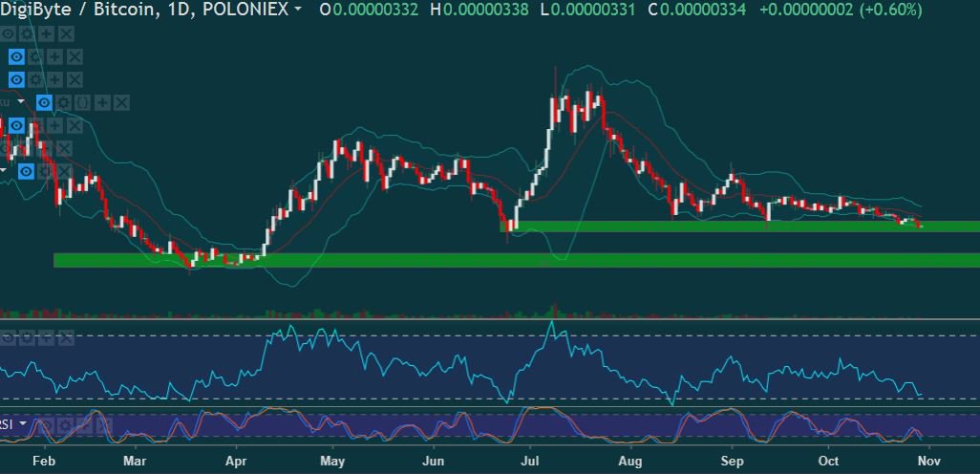Close the middle RSI pane with its X icon

pos(66,337)
